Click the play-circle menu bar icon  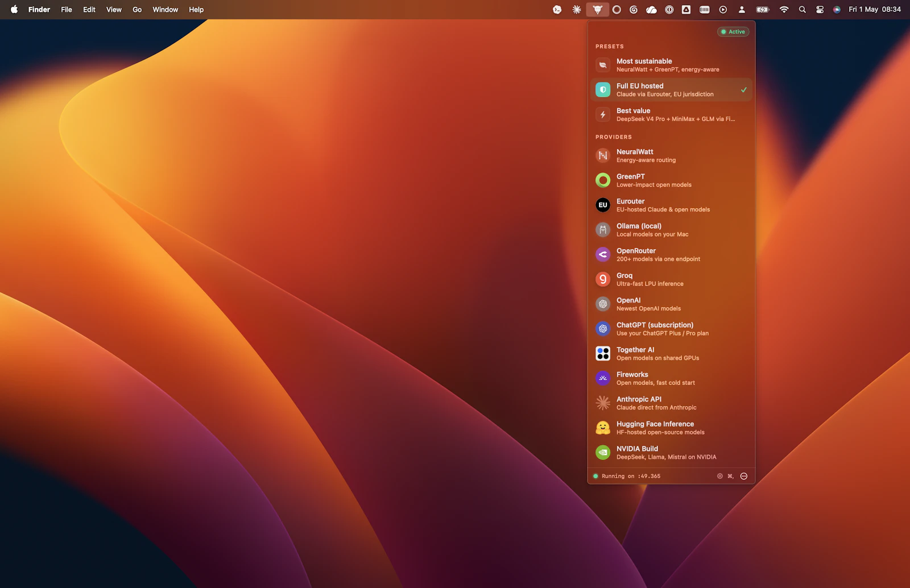click(723, 10)
